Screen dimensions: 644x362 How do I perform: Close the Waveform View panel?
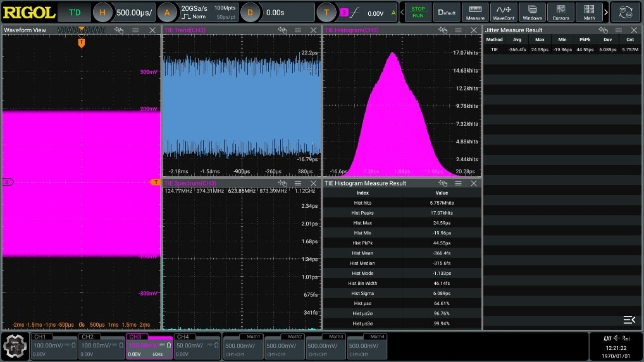[x=152, y=30]
